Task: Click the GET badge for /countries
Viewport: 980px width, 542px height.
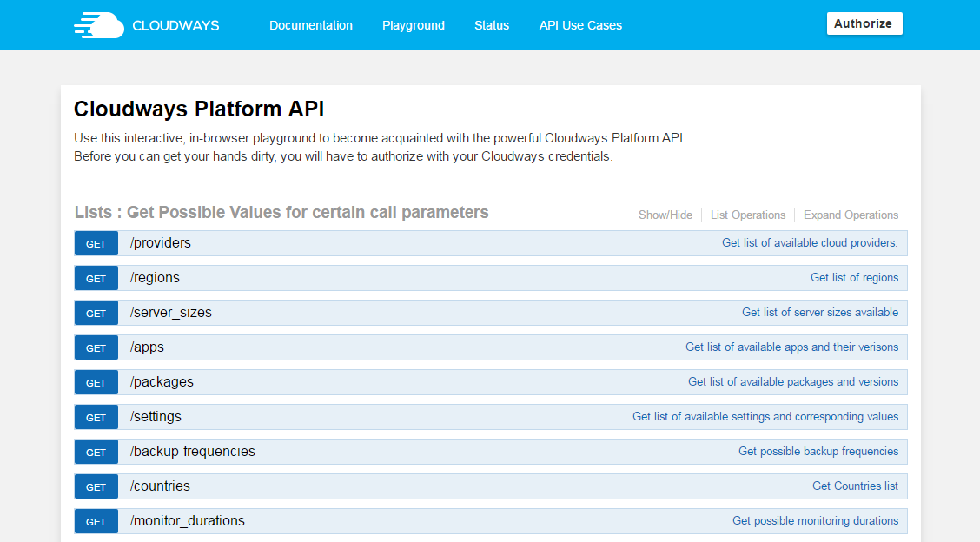Action: pos(96,487)
